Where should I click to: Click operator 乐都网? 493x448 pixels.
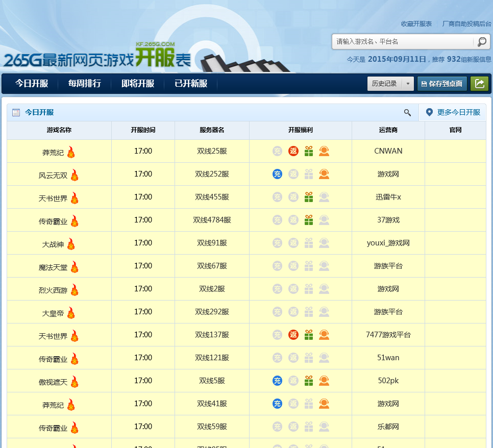(x=388, y=427)
